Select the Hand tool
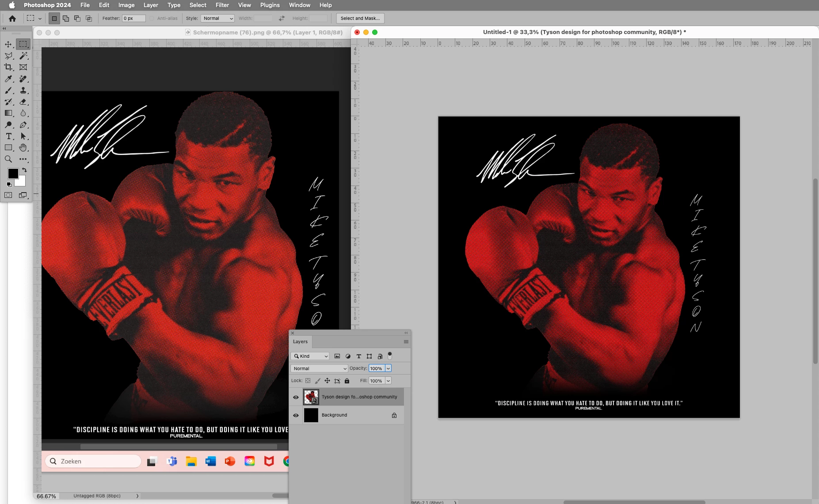 click(x=23, y=148)
